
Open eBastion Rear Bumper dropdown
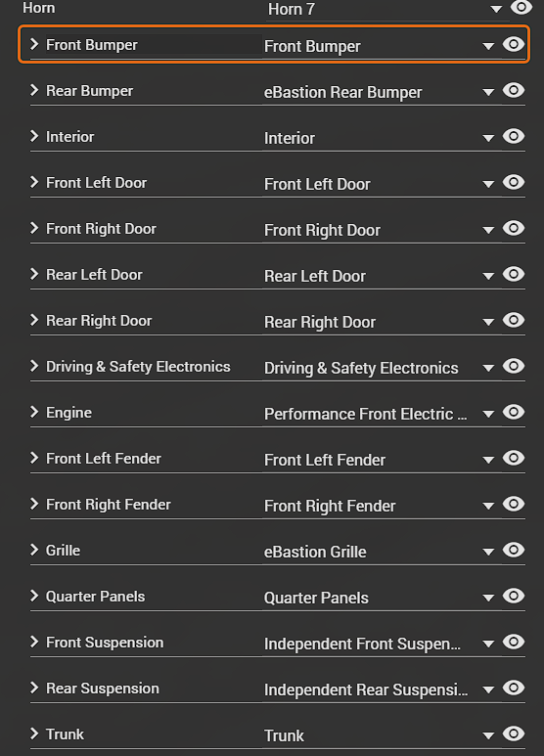488,92
